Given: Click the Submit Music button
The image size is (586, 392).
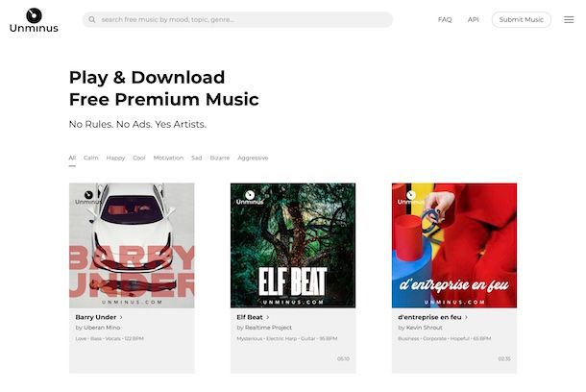Looking at the screenshot, I should coord(522,19).
